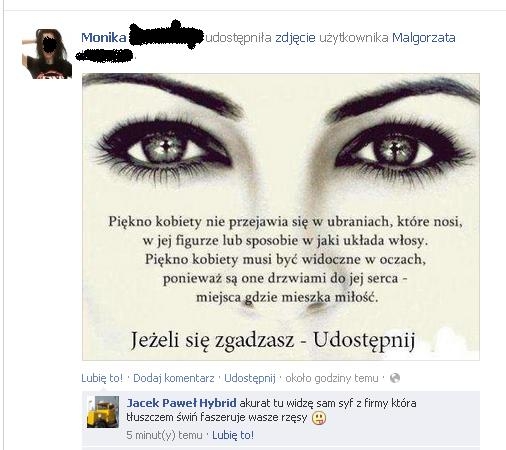Like the post with 'Lubię to!'

102,378
